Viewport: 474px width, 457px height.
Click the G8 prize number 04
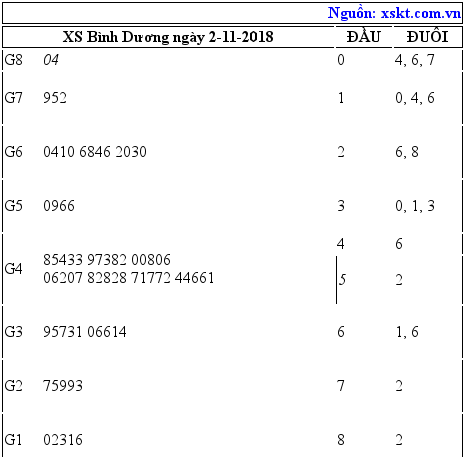pyautogui.click(x=51, y=60)
